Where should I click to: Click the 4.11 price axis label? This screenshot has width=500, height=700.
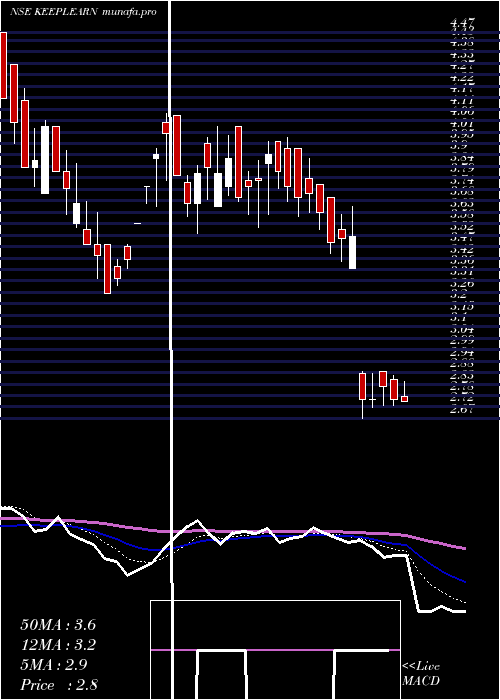[x=463, y=101]
